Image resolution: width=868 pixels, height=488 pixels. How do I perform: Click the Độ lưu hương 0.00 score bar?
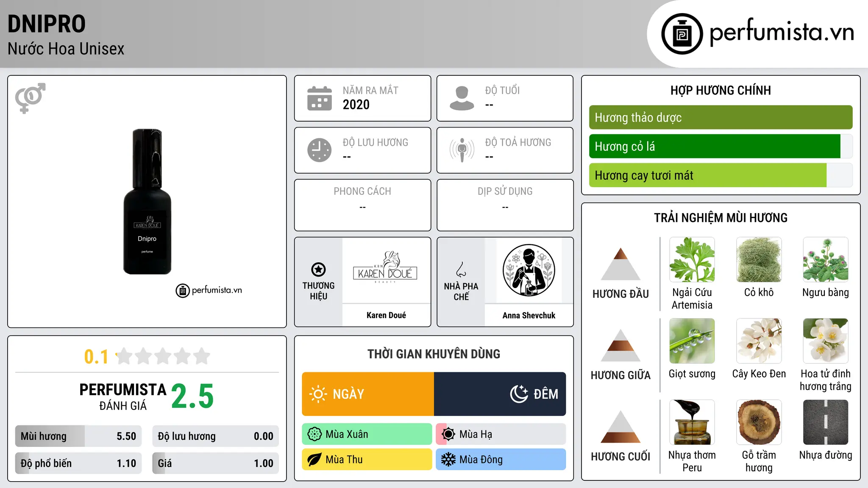(x=215, y=436)
